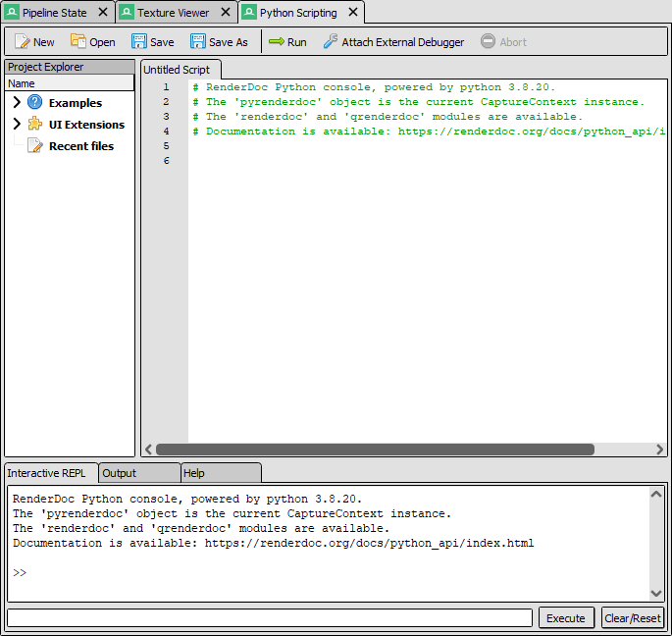Click the green Run arrow icon
This screenshot has width=672, height=636.
point(277,41)
